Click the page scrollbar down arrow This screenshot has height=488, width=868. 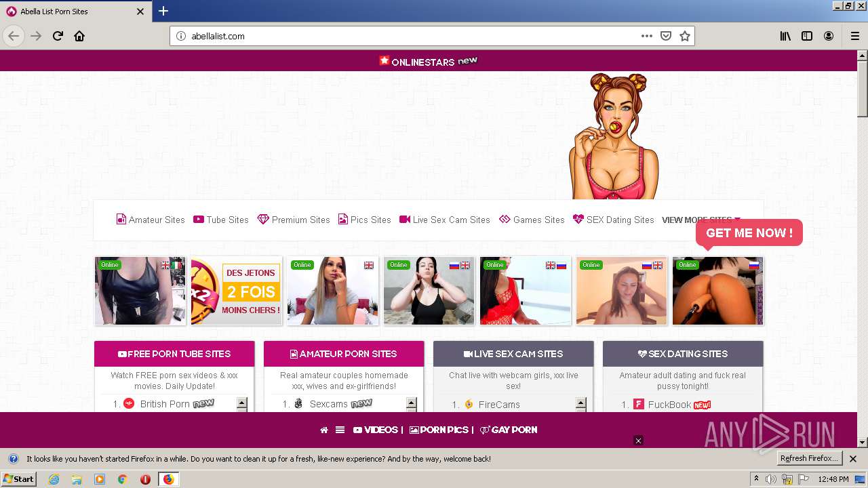tap(863, 443)
